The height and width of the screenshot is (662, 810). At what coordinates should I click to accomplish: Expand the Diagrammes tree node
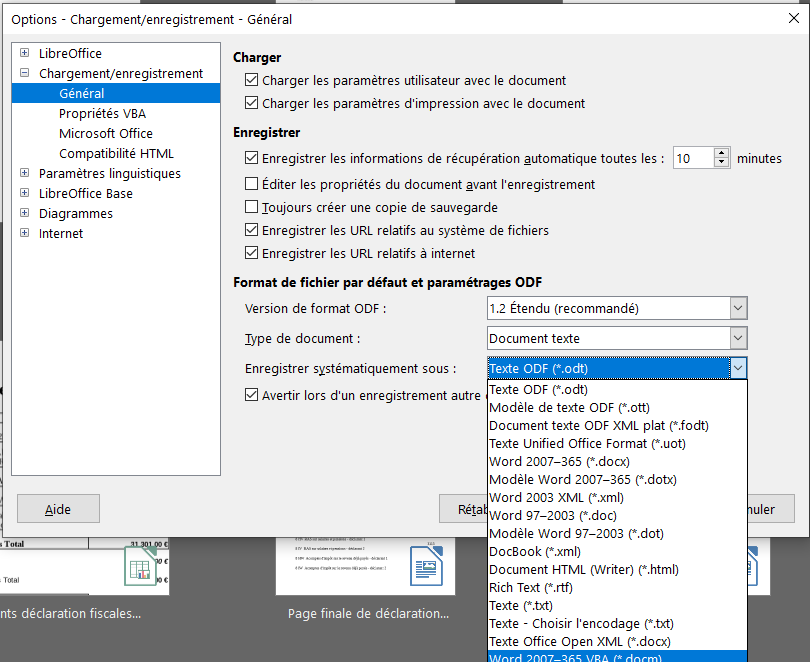pos(24,213)
